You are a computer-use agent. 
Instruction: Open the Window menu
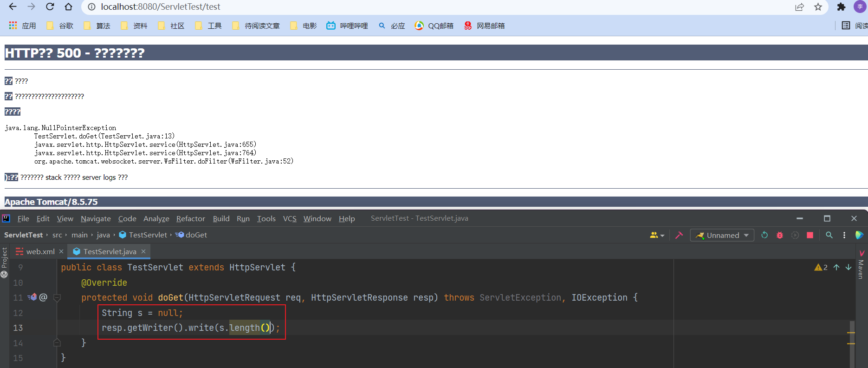click(x=317, y=219)
